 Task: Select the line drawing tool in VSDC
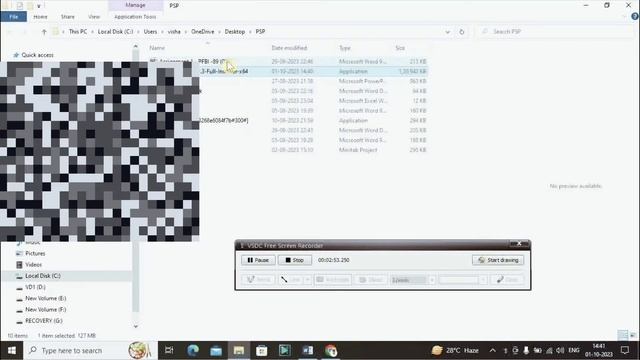291,280
